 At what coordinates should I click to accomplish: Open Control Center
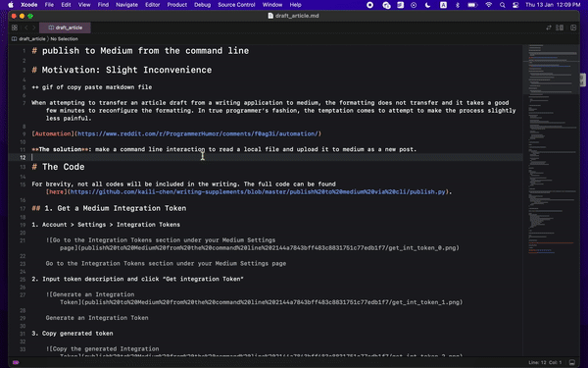click(516, 5)
